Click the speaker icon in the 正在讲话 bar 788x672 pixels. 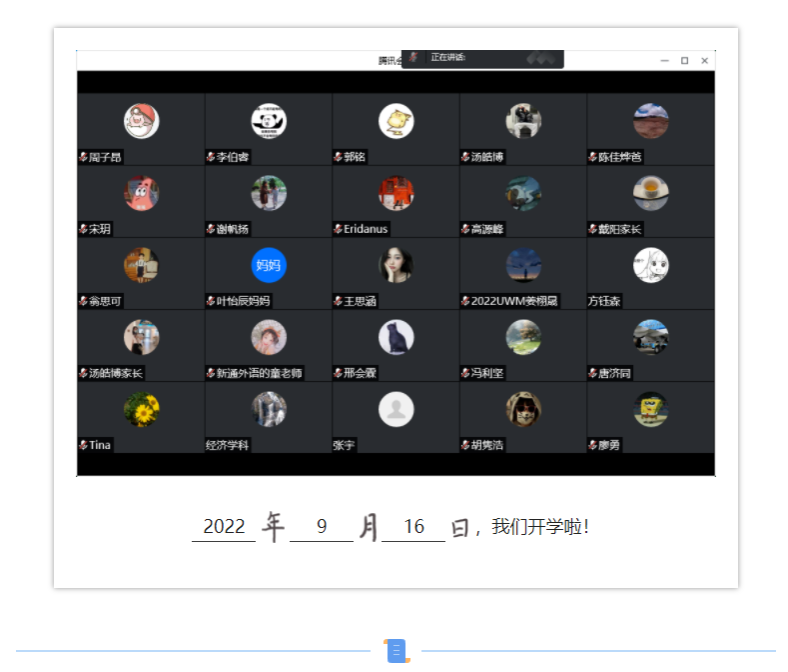(414, 58)
